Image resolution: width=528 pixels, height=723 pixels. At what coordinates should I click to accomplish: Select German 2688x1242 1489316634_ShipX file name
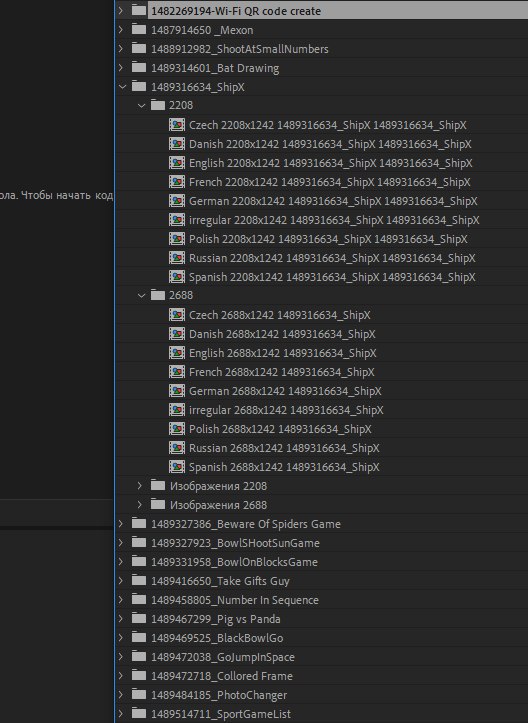tap(285, 391)
